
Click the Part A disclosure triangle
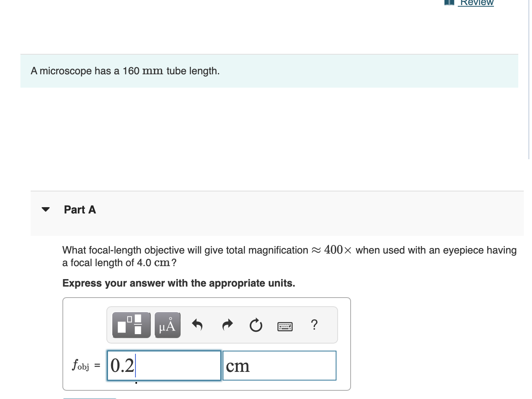pos(46,209)
